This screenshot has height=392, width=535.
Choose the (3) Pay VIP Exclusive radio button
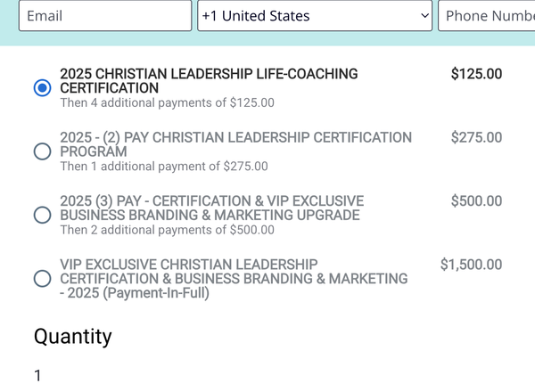(x=42, y=215)
